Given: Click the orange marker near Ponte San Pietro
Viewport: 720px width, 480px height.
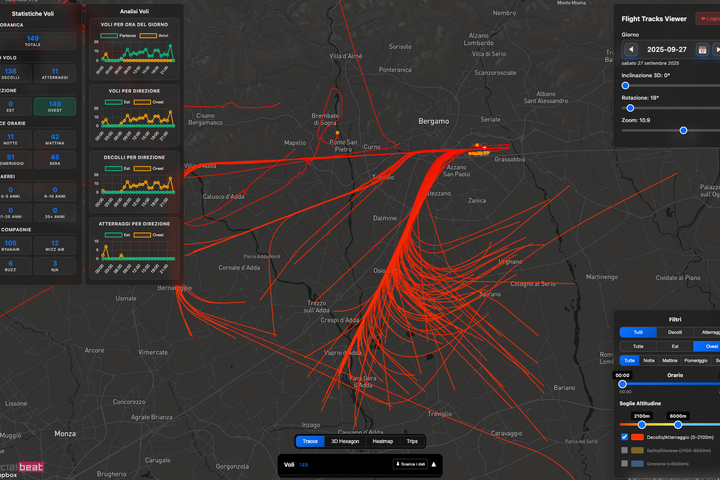Looking at the screenshot, I should pos(338,133).
